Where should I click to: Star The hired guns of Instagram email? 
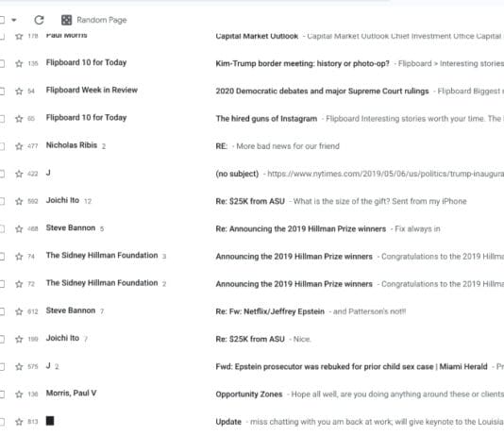point(19,119)
